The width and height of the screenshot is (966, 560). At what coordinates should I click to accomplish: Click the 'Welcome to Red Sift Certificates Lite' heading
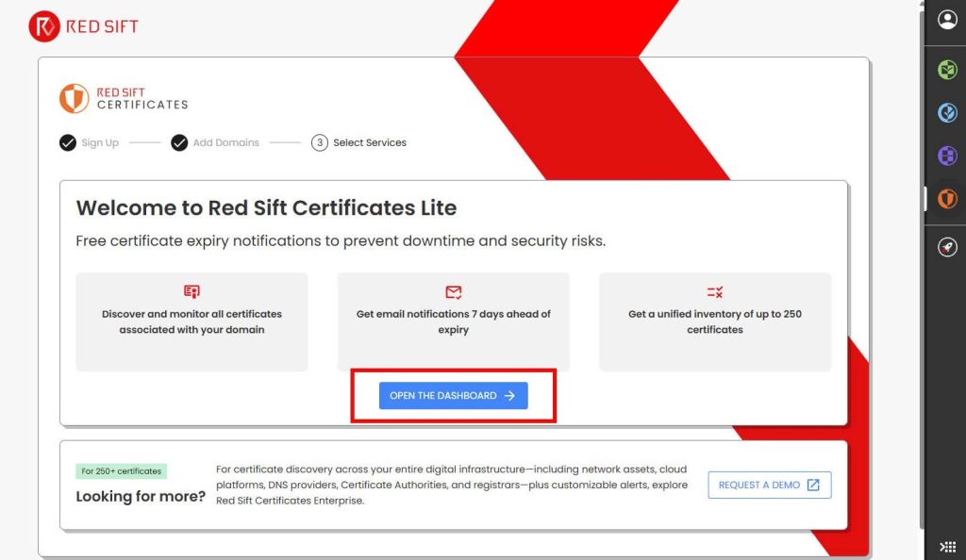click(x=266, y=208)
